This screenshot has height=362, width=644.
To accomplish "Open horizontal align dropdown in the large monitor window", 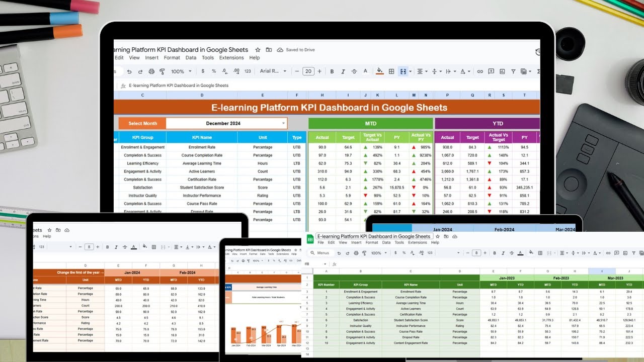I will (422, 71).
